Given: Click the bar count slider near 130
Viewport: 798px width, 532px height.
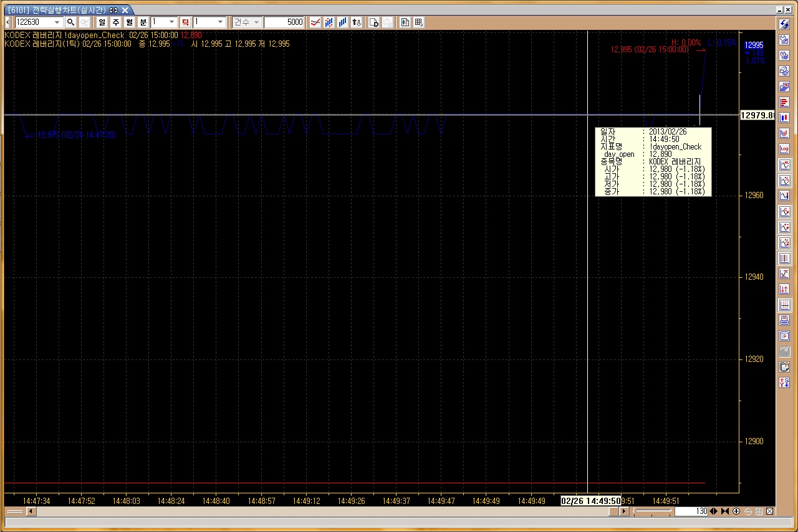Looking at the screenshot, I should coord(652,511).
